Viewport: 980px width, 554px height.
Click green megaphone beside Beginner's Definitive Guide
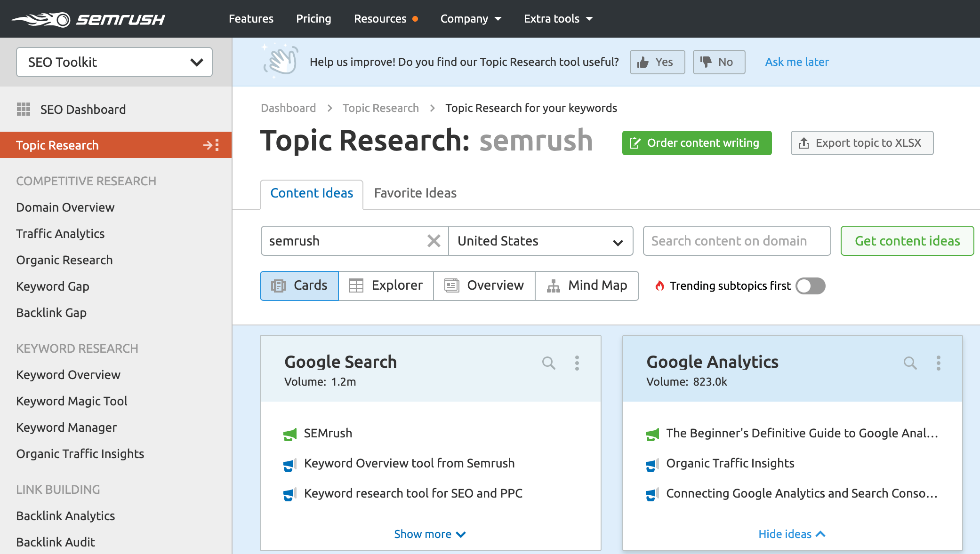coord(652,434)
